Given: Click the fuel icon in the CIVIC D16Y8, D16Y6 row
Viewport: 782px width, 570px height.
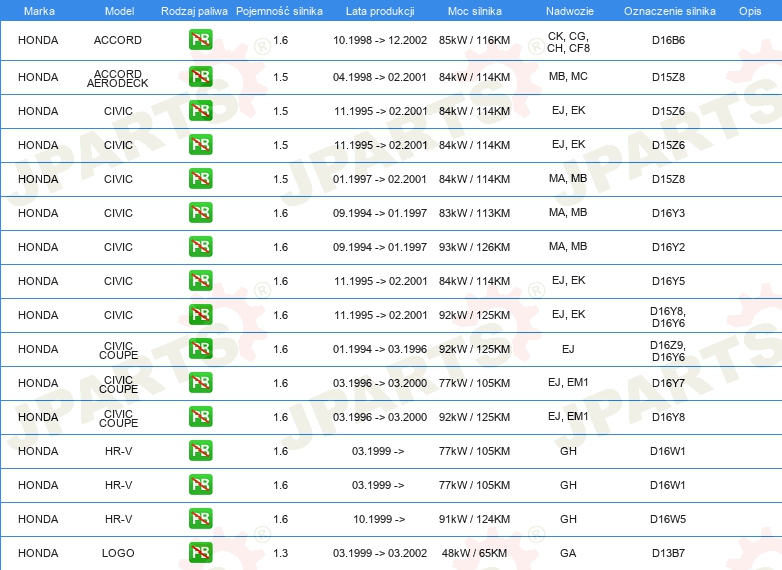Looking at the screenshot, I should (200, 315).
